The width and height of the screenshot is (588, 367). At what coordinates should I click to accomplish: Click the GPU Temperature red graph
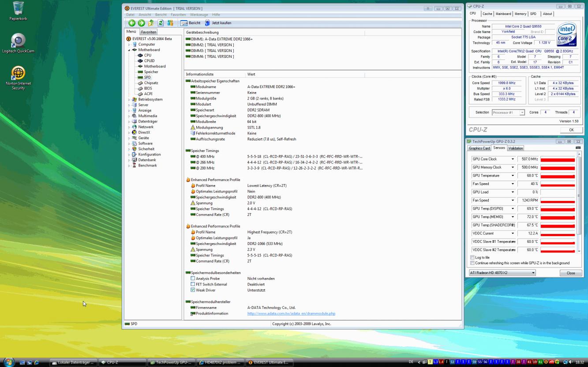tap(558, 176)
